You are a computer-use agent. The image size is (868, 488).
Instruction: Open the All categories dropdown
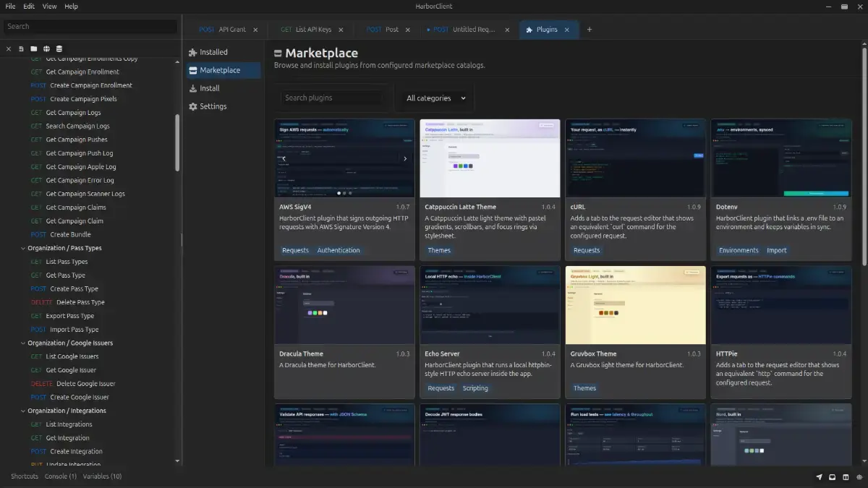click(436, 98)
